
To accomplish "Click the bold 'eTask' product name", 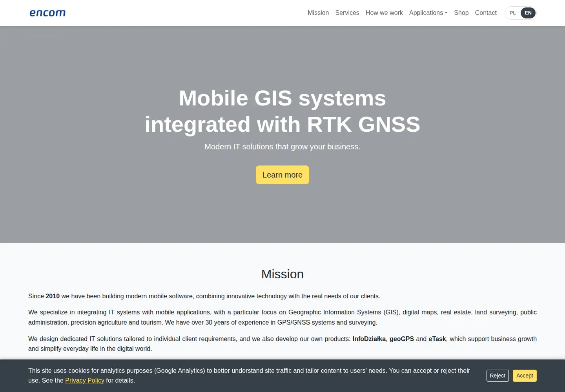I will [x=437, y=339].
